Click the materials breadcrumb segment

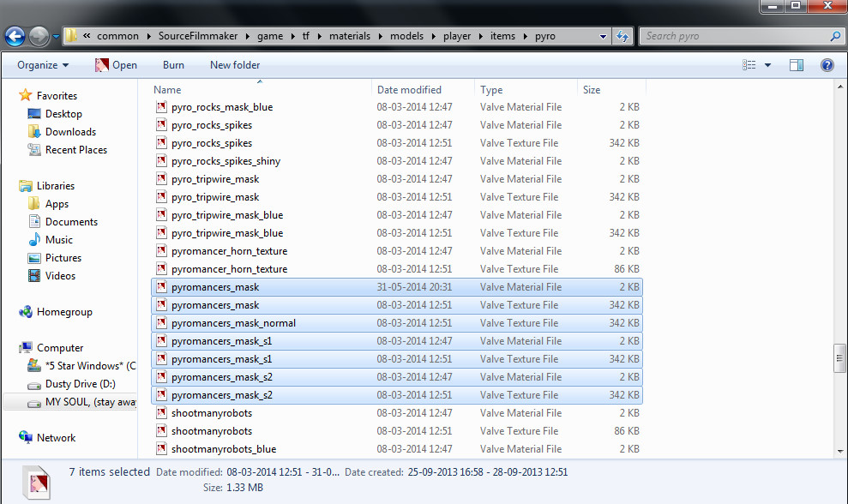tap(349, 36)
